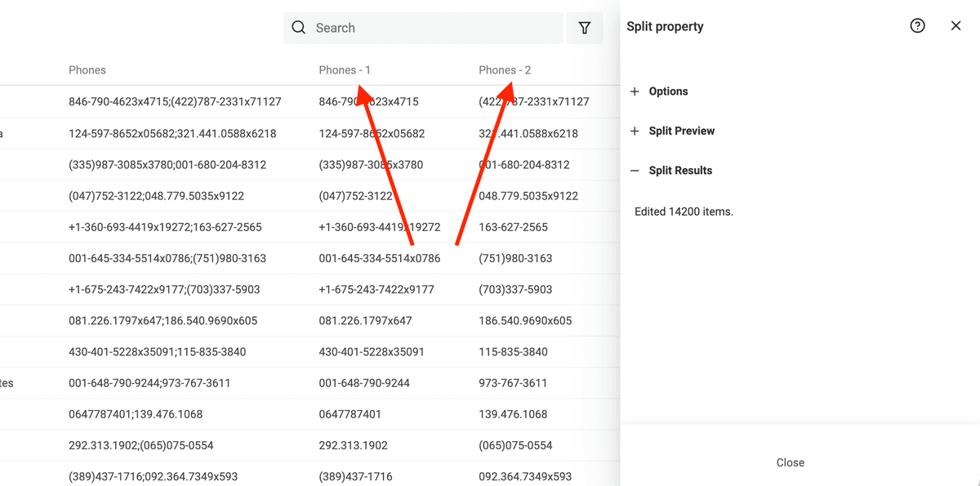Click cell 001-648-790-9244;973-767-3611
Viewport: 980px width, 486px height.
(149, 383)
